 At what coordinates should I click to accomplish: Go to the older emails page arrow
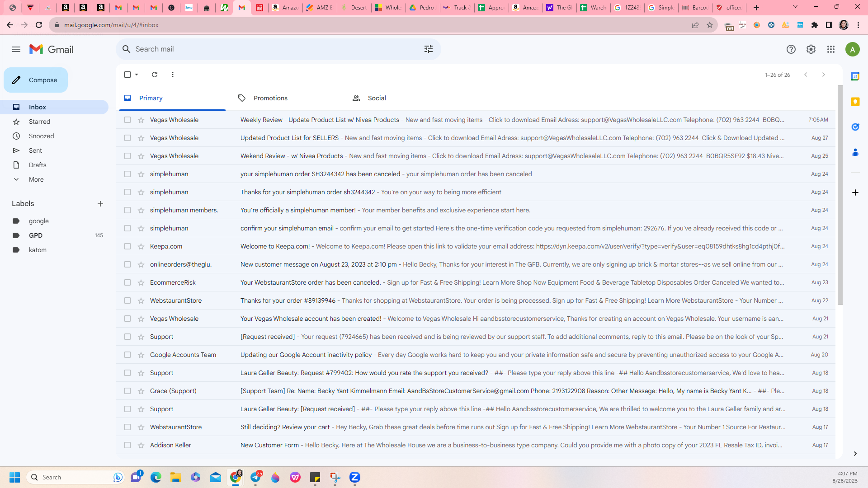coord(823,75)
